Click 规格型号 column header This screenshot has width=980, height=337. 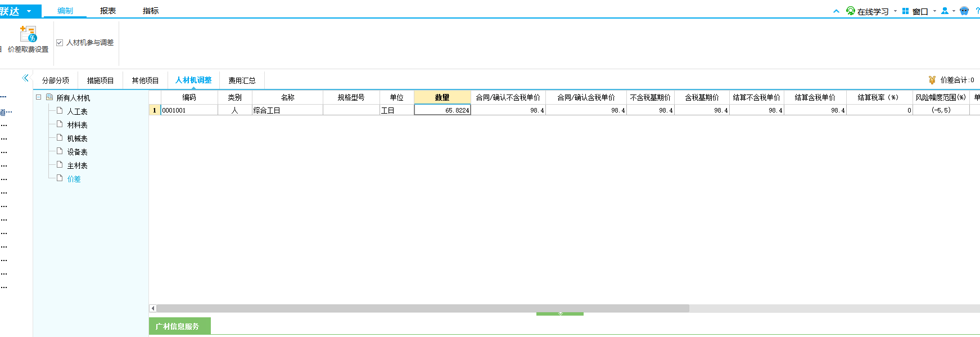(x=351, y=97)
